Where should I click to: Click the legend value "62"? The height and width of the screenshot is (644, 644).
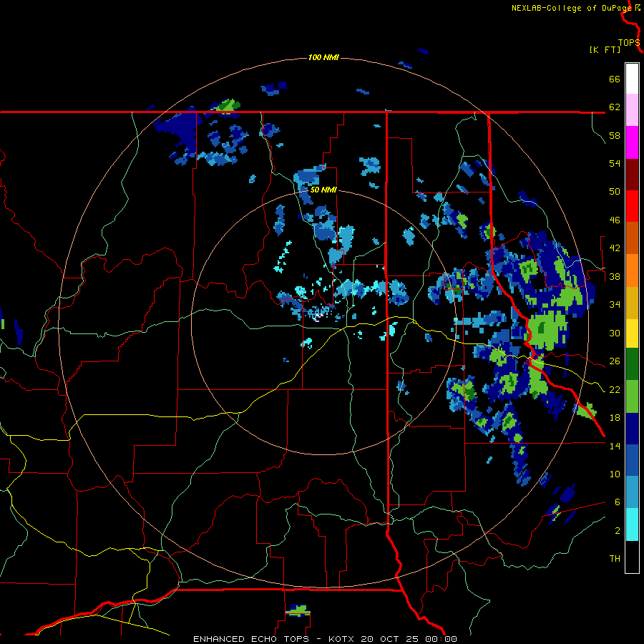click(615, 107)
